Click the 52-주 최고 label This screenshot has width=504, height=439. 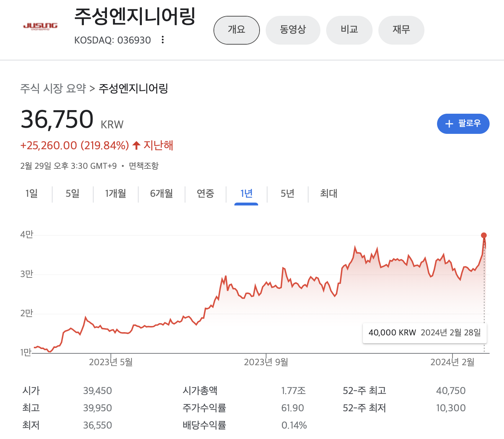pyautogui.click(x=364, y=391)
